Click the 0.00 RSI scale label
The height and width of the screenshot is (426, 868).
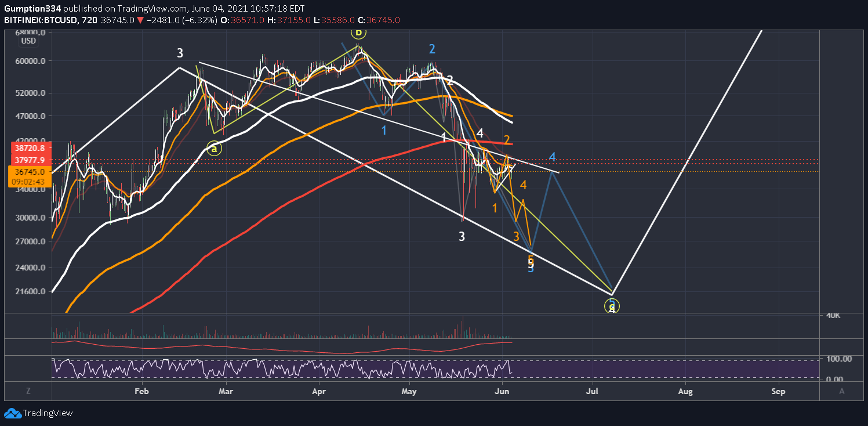[835, 379]
